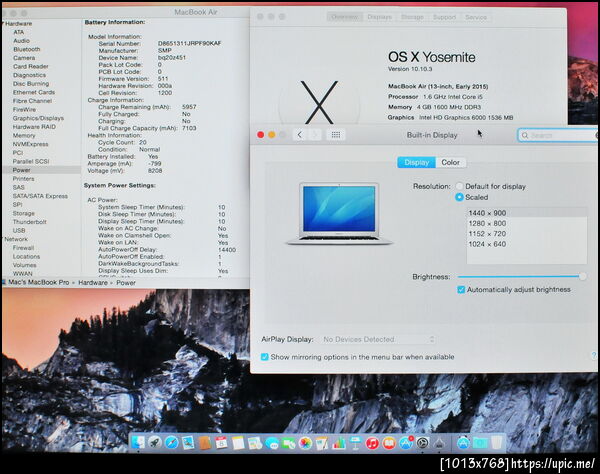Open FaceTime green icon in dock
The height and width of the screenshot is (474, 600).
tap(289, 443)
